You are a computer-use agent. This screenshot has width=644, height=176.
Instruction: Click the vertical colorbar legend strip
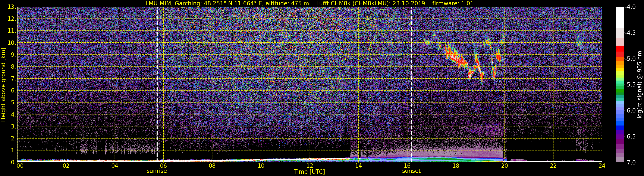pos(620,85)
